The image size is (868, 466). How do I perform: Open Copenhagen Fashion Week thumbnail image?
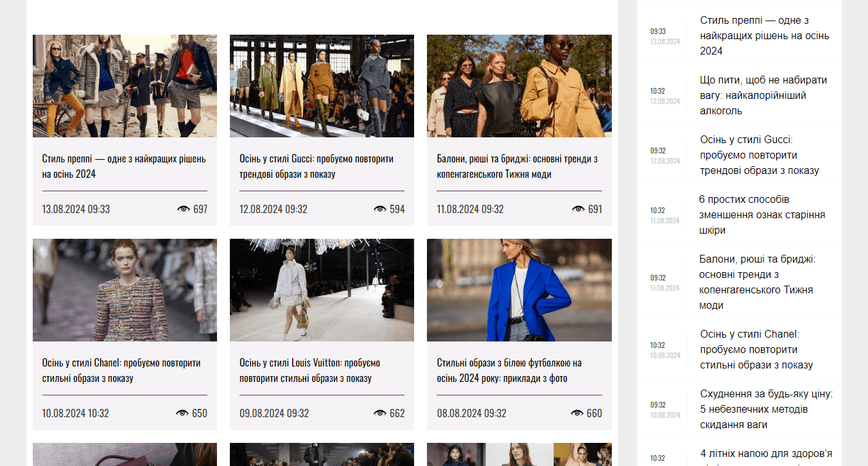click(519, 86)
